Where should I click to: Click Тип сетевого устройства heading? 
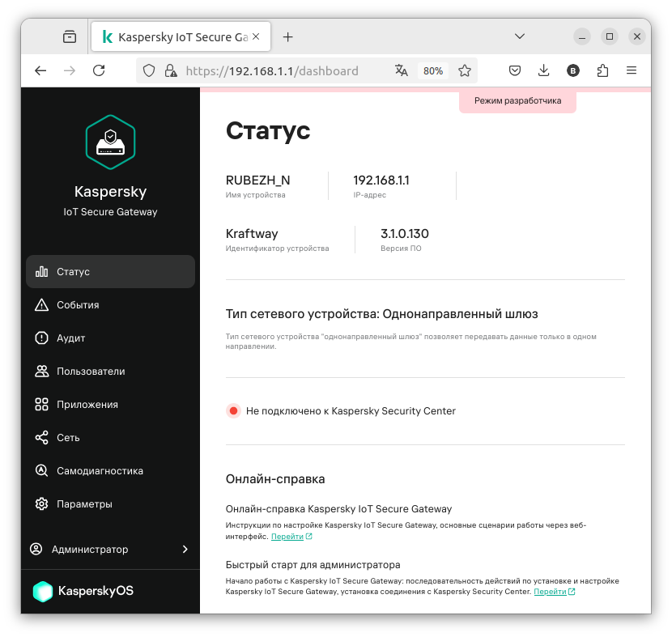(382, 314)
